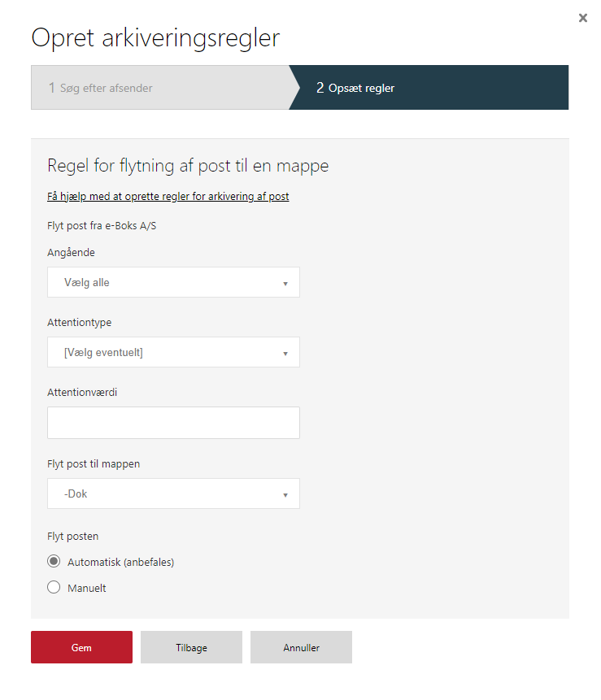Click the Manuelt option label
This screenshot has height=700, width=601.
pos(87,588)
